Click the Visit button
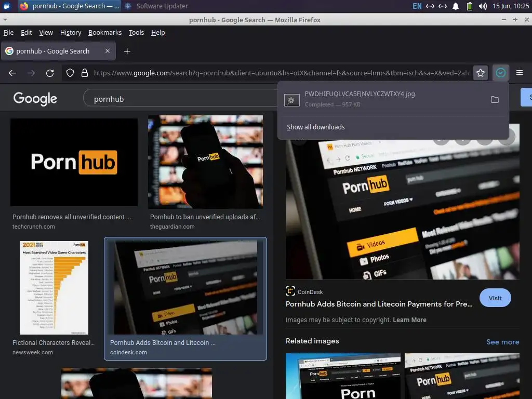 point(495,298)
